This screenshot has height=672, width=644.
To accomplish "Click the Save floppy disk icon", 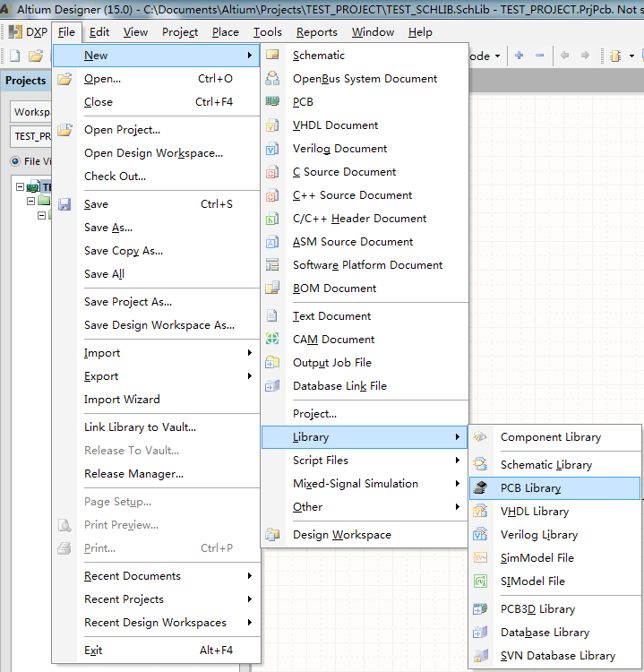I will (x=64, y=204).
